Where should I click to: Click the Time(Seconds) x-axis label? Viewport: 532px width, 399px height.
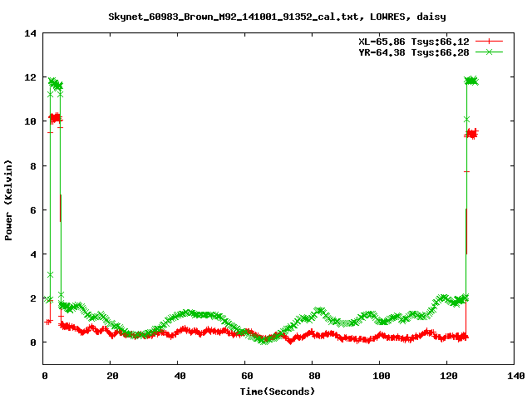278,390
